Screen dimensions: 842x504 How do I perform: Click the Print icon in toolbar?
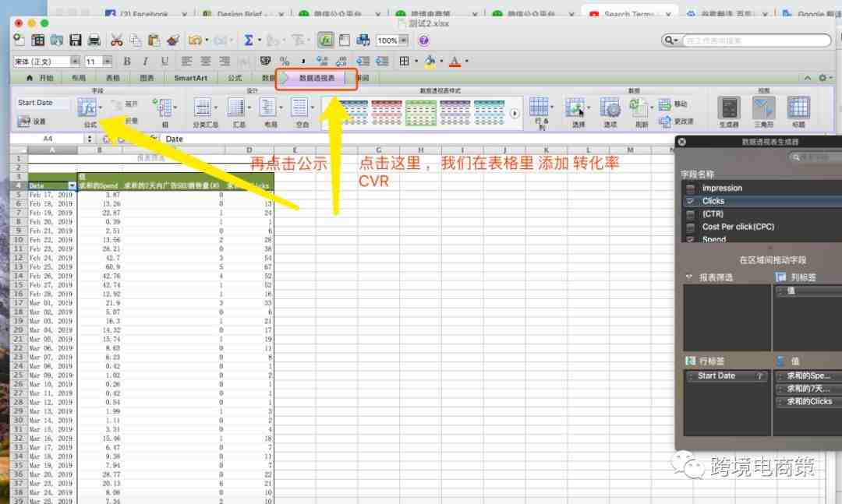click(94, 41)
